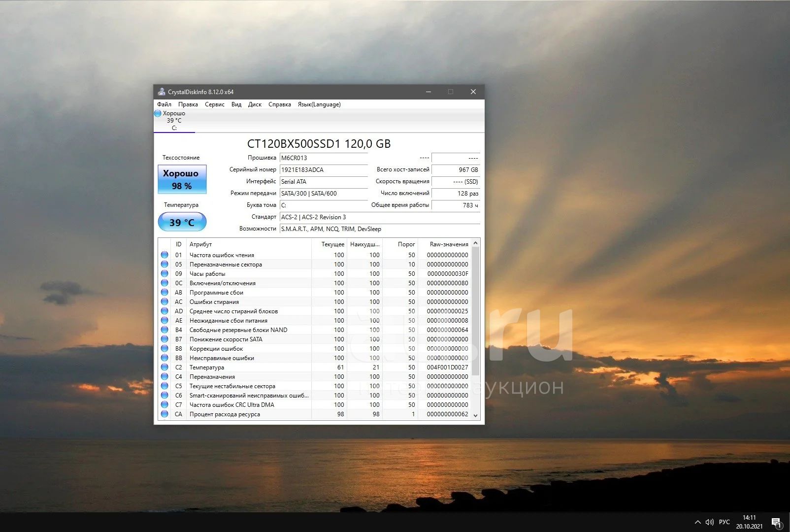Click the features field S.M.A.R.T., APM, NCQ

pyautogui.click(x=380, y=229)
